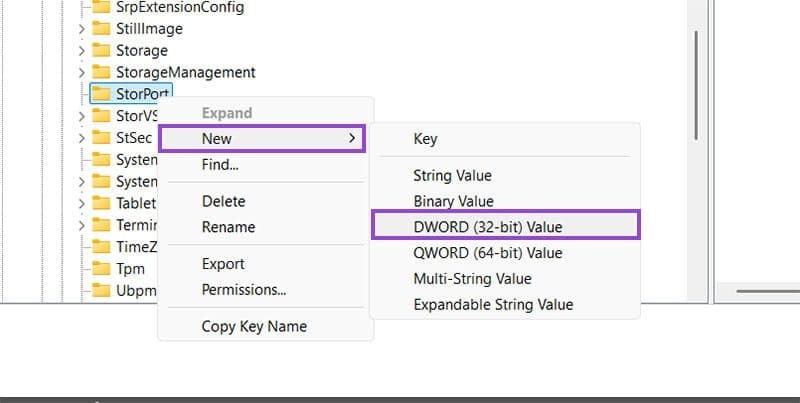Choose DWORD (32-bit) Value
800x403 pixels.
(504, 226)
